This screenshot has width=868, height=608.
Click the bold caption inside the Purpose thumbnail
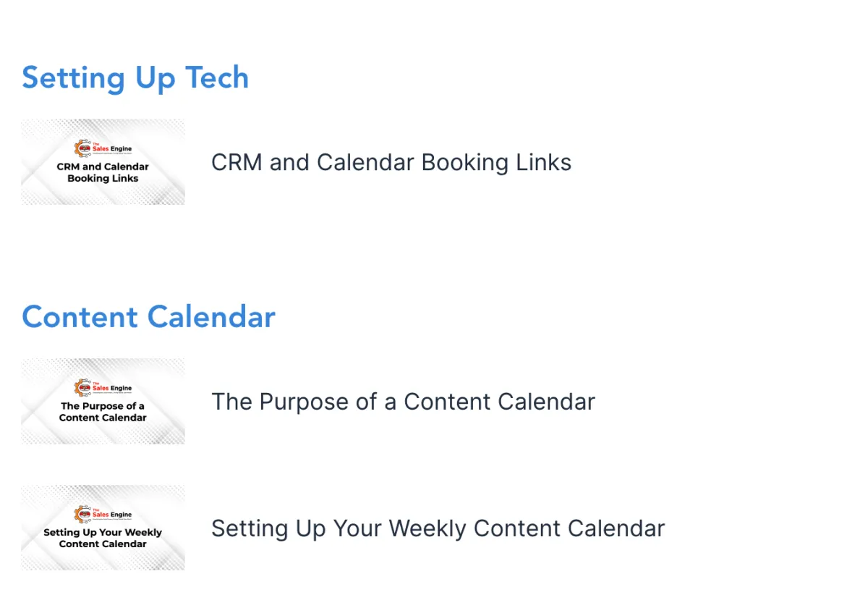point(103,412)
